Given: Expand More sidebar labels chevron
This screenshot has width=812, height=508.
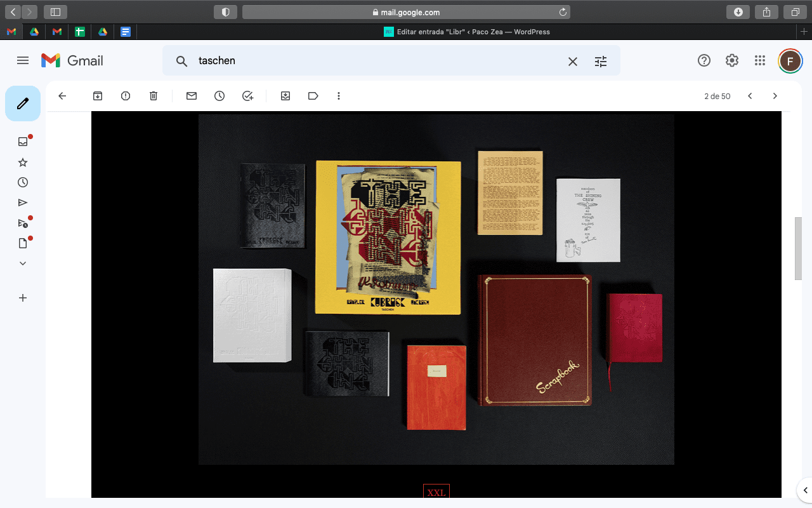Looking at the screenshot, I should [x=23, y=263].
